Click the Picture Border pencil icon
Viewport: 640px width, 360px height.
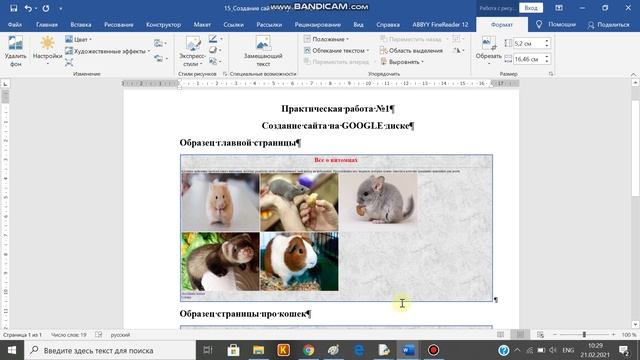click(213, 39)
